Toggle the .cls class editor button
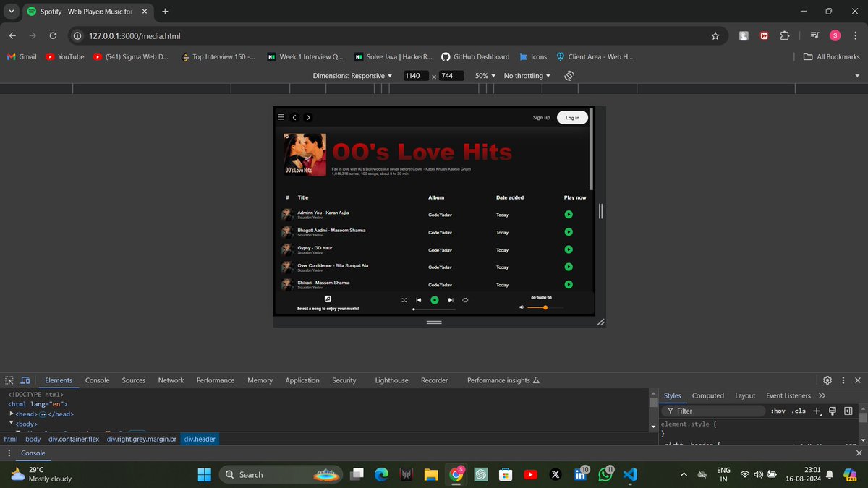Image resolution: width=868 pixels, height=488 pixels. coord(799,411)
